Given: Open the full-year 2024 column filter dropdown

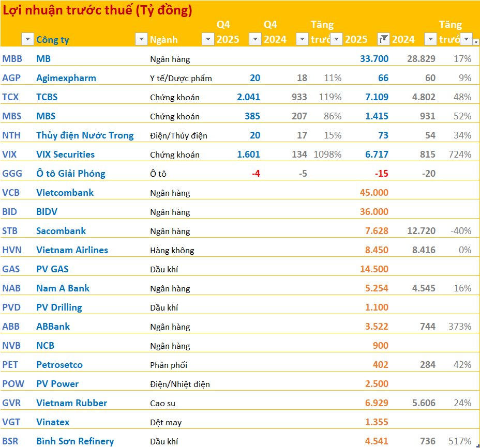Looking at the screenshot, I should [x=430, y=39].
